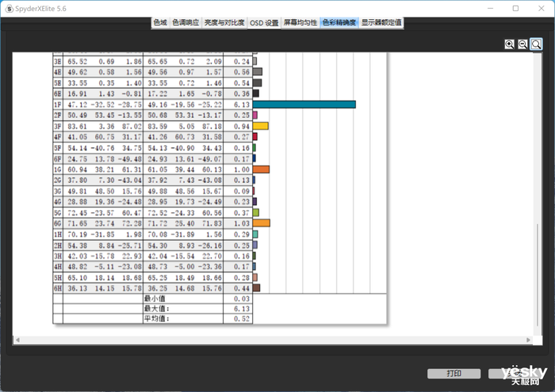Minimize the SpyderXElite window
555x392 pixels.
pyautogui.click(x=490, y=8)
